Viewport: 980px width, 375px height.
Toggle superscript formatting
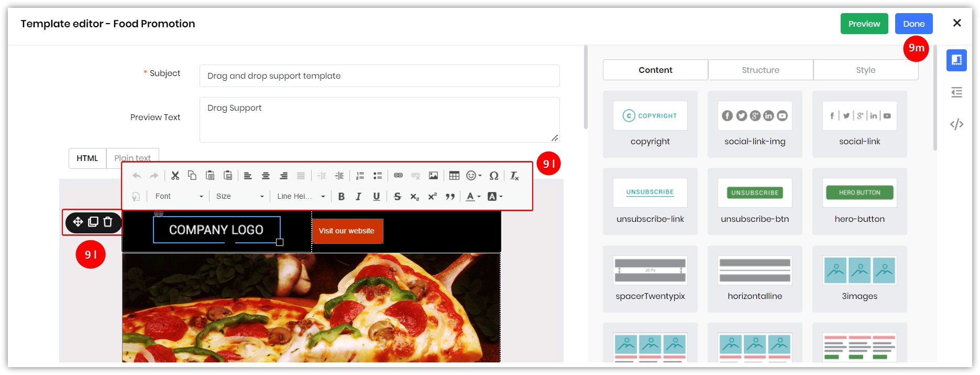pyautogui.click(x=433, y=196)
